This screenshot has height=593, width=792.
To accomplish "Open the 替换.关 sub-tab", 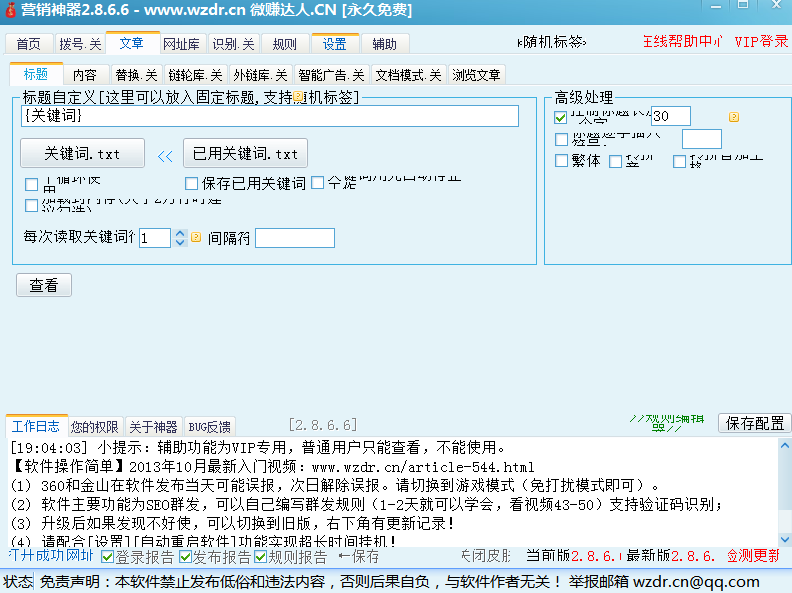I will tap(136, 75).
